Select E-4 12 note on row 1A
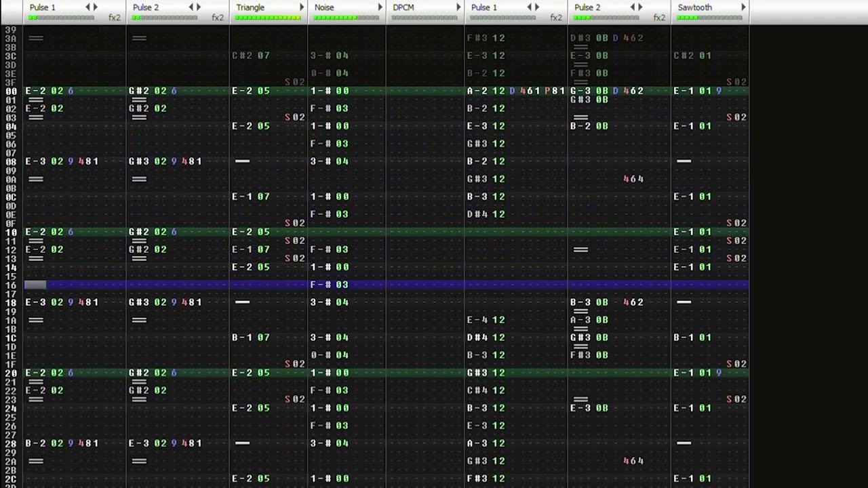868x488 pixels. click(x=486, y=320)
